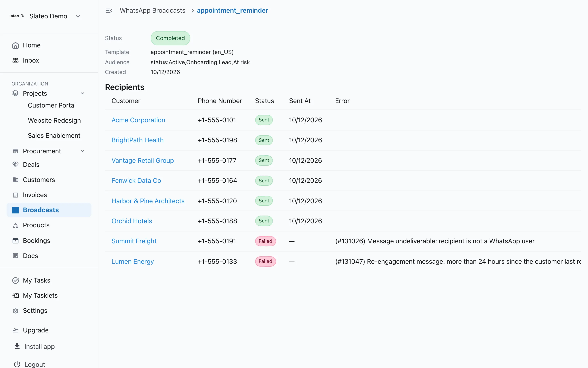
Task: Click the Broadcasts blue square icon
Action: (16, 210)
